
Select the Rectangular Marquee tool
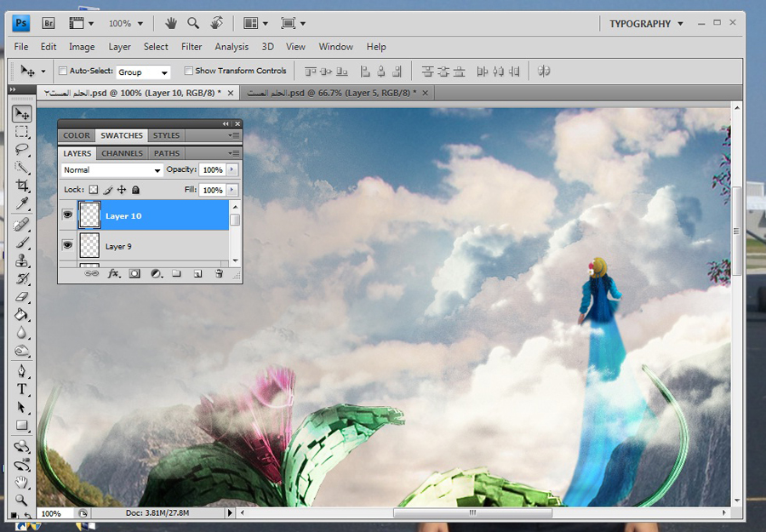point(21,132)
